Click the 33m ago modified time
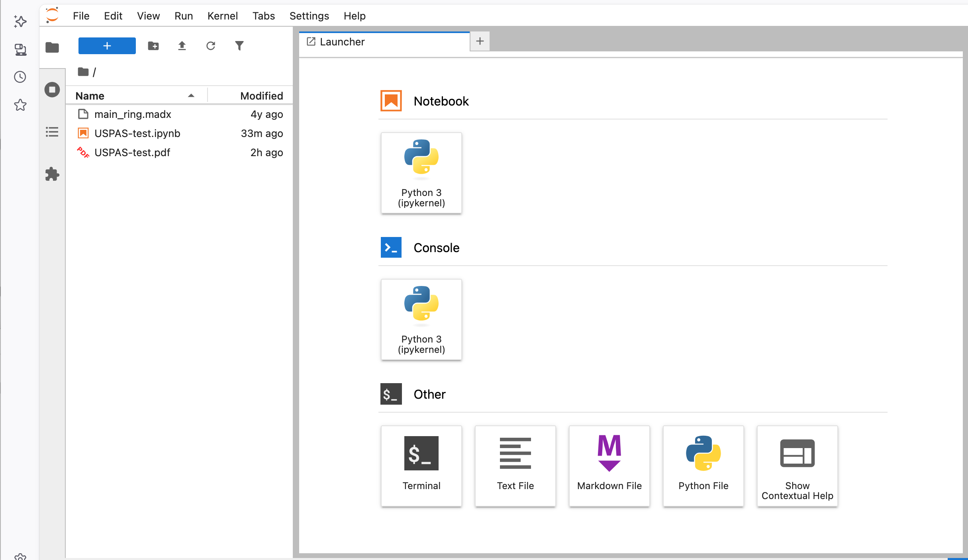 262,133
